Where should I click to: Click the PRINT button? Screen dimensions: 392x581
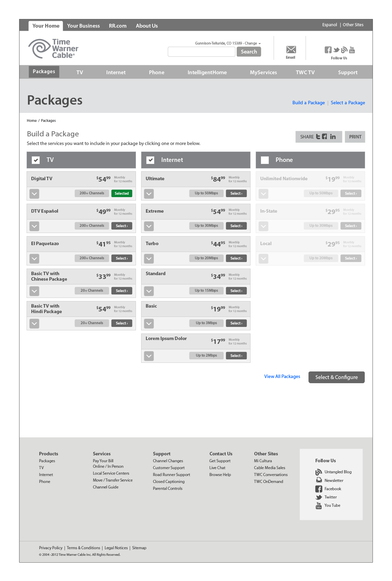(355, 137)
